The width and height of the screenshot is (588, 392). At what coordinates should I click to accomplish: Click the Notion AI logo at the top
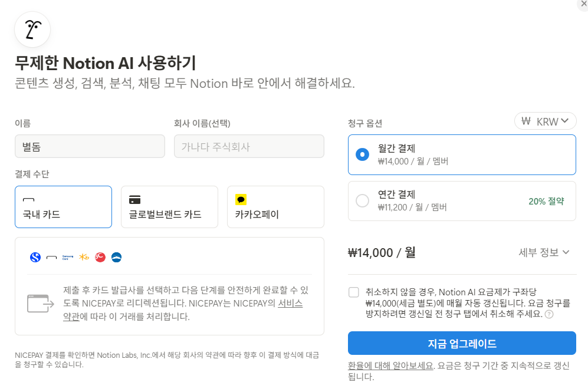click(32, 29)
